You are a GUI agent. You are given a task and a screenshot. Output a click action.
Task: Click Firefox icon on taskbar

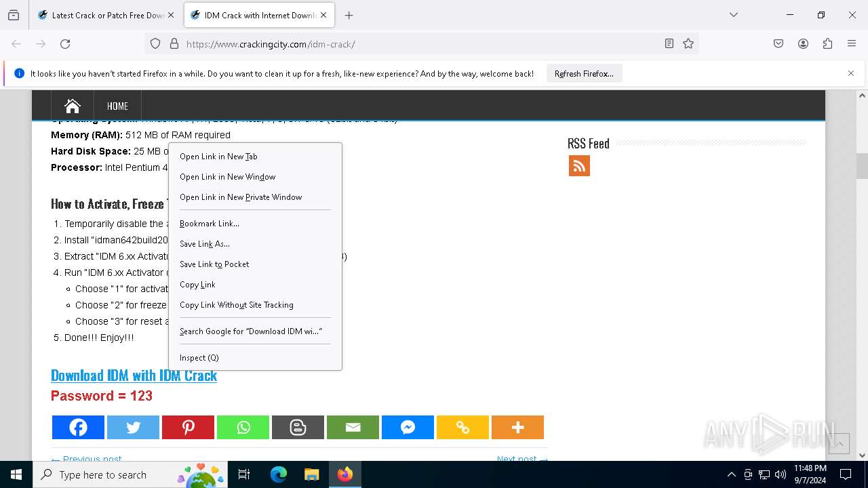click(345, 474)
